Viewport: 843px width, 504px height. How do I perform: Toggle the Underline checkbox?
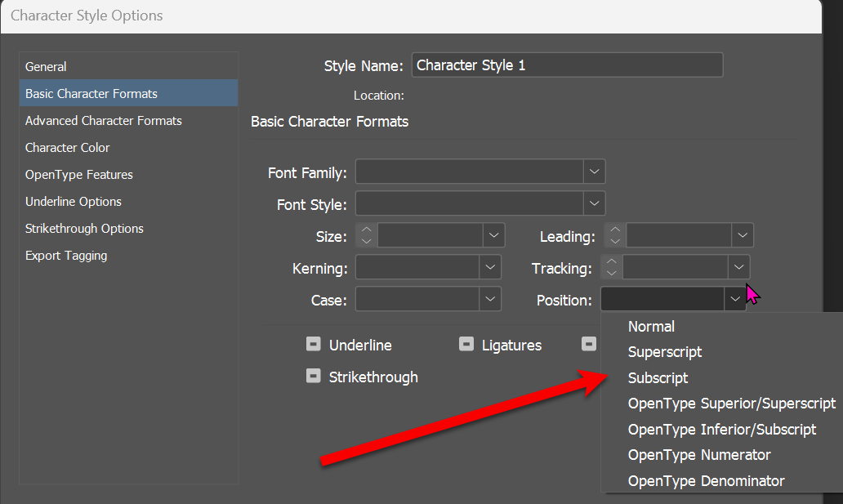(x=314, y=345)
